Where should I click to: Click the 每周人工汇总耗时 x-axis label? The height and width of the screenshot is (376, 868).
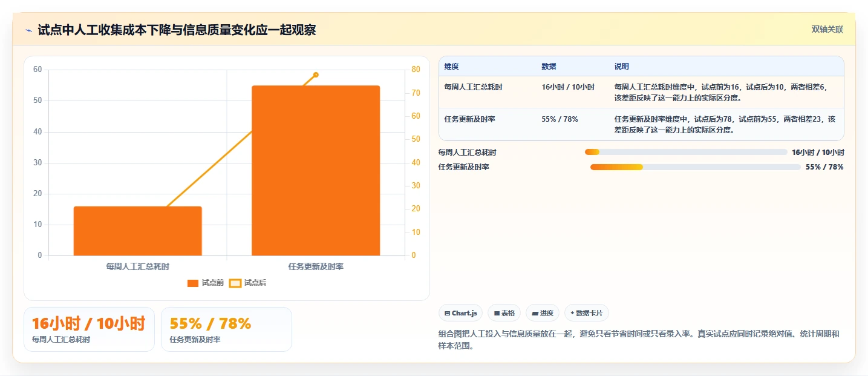138,266
